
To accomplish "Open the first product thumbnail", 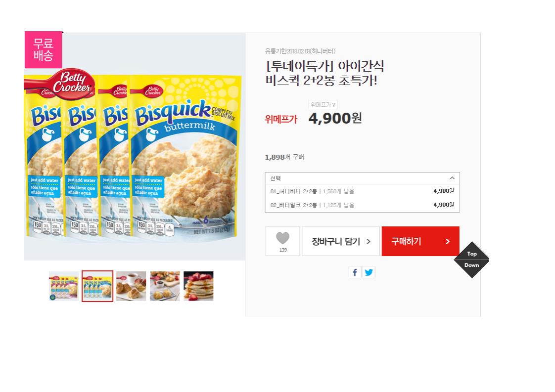I will click(64, 286).
